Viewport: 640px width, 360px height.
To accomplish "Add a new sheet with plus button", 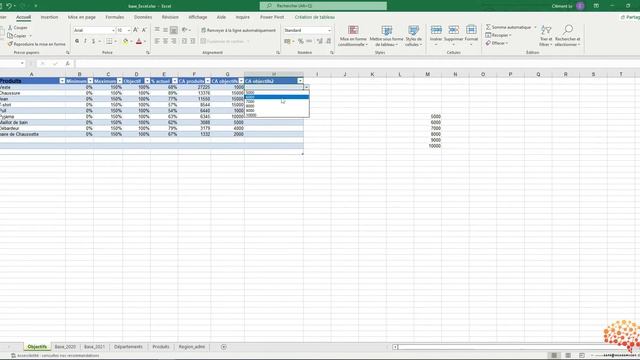I will (x=224, y=347).
